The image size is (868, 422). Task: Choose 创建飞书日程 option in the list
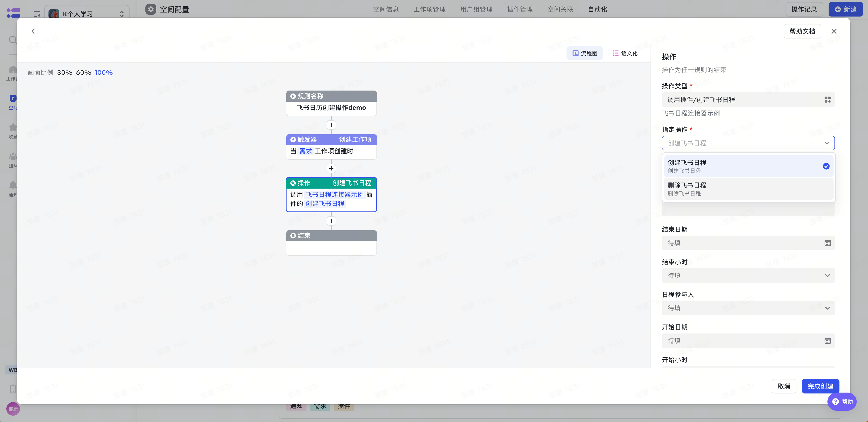tap(748, 166)
